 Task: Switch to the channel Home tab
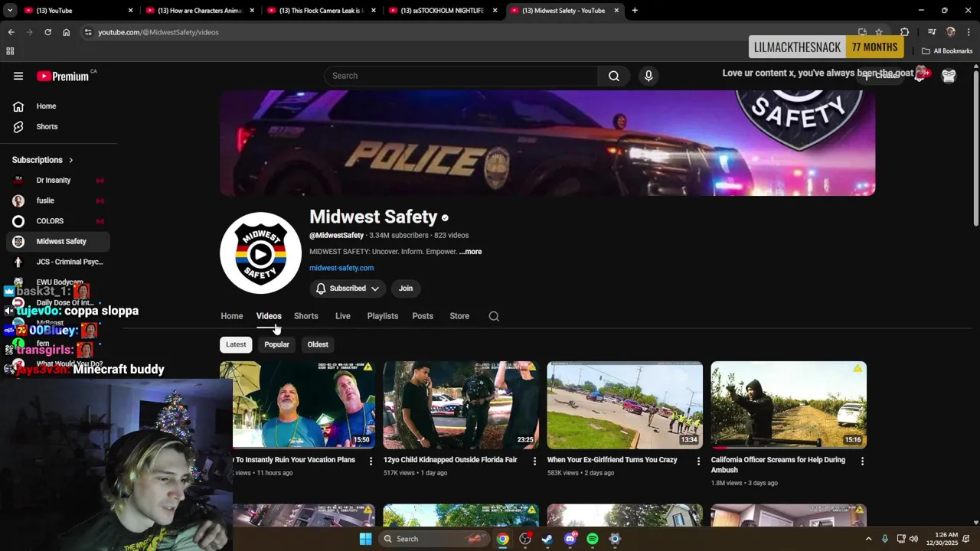point(232,316)
